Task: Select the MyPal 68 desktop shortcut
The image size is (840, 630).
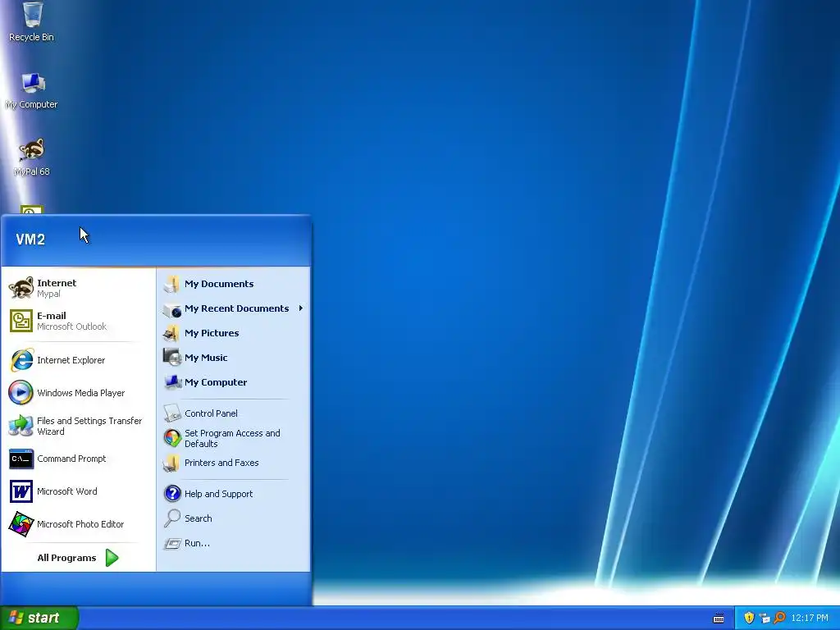Action: pos(32,150)
